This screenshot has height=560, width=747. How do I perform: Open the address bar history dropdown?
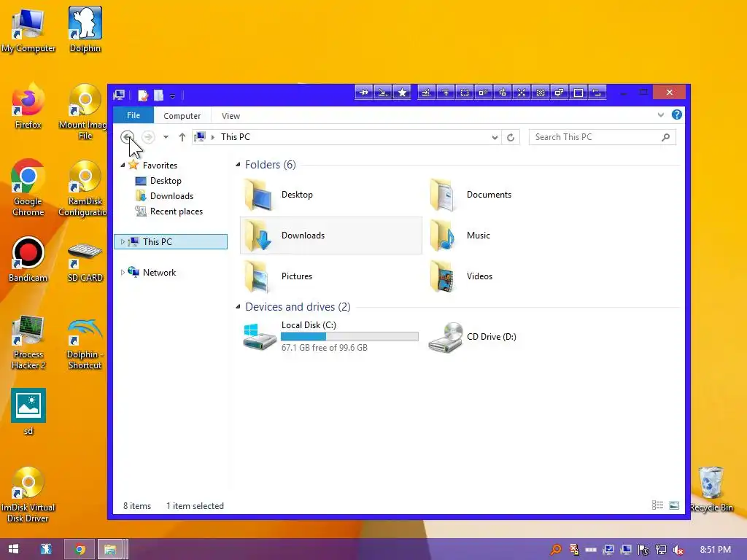pos(495,137)
